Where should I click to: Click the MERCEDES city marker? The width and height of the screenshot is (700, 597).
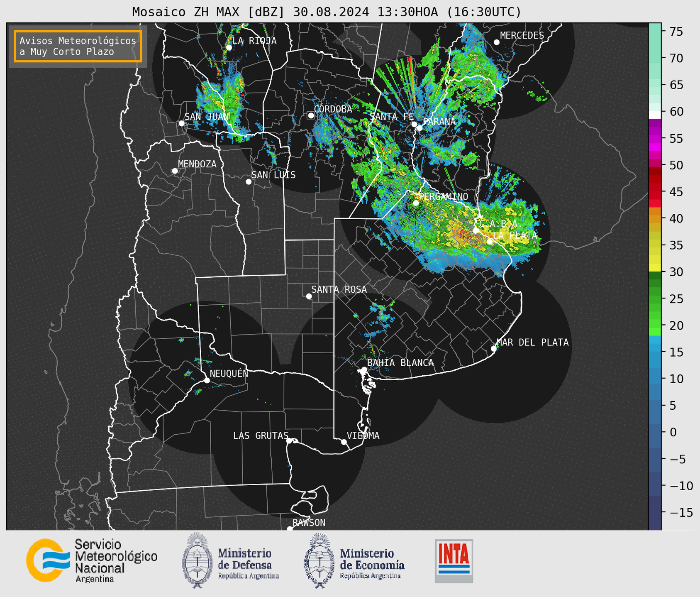tap(497, 42)
